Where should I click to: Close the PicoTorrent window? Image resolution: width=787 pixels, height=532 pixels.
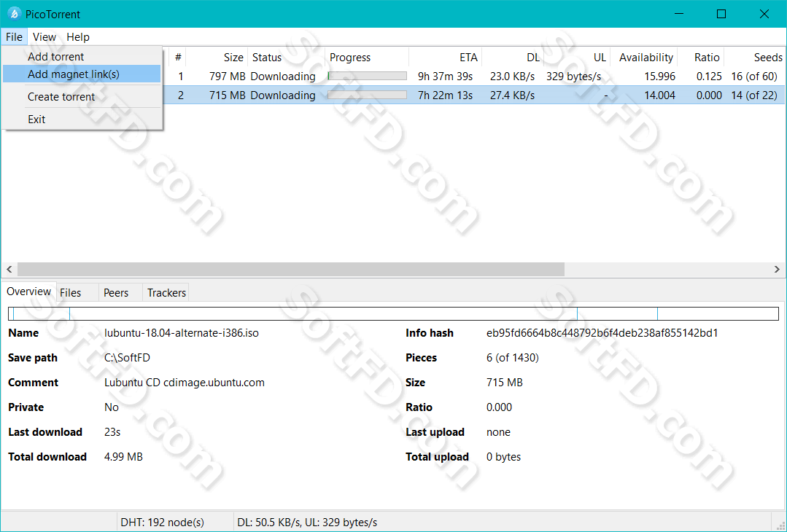click(764, 14)
